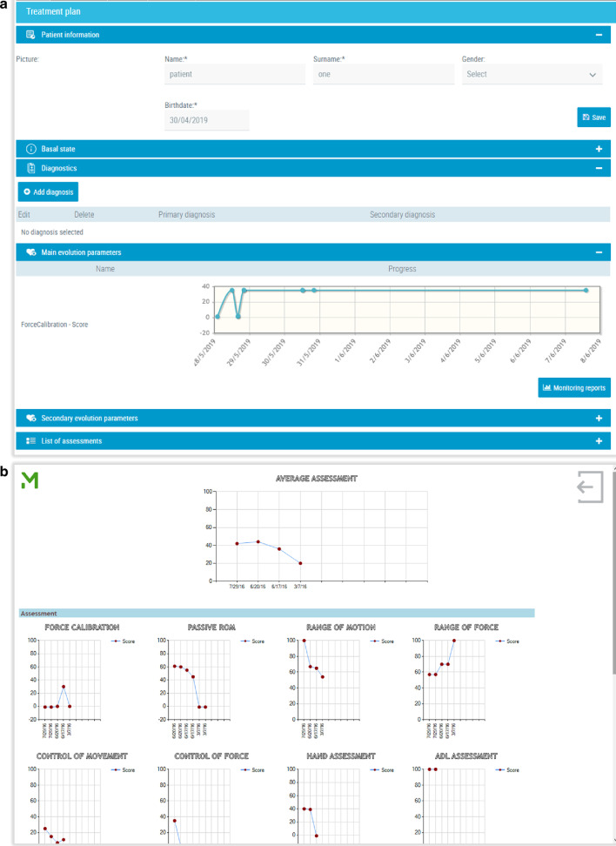616x846 pixels.
Task: Click the List of assessments list icon
Action: [30, 440]
